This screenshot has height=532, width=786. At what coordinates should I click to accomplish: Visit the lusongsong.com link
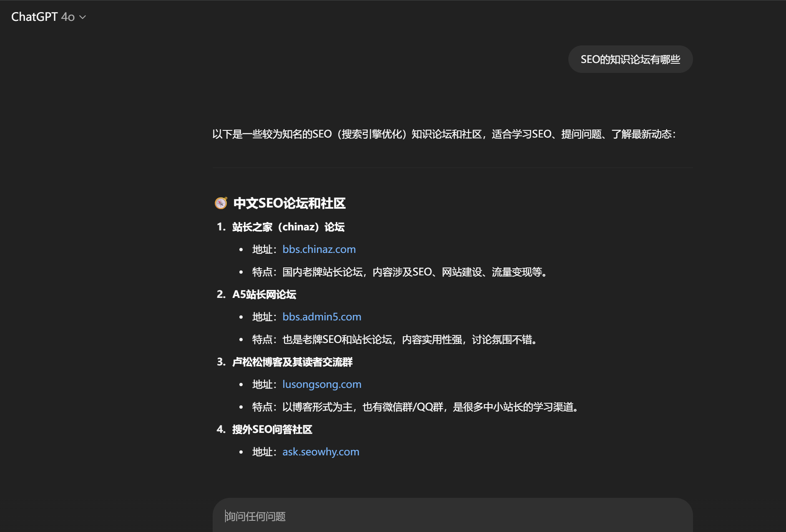pyautogui.click(x=322, y=384)
